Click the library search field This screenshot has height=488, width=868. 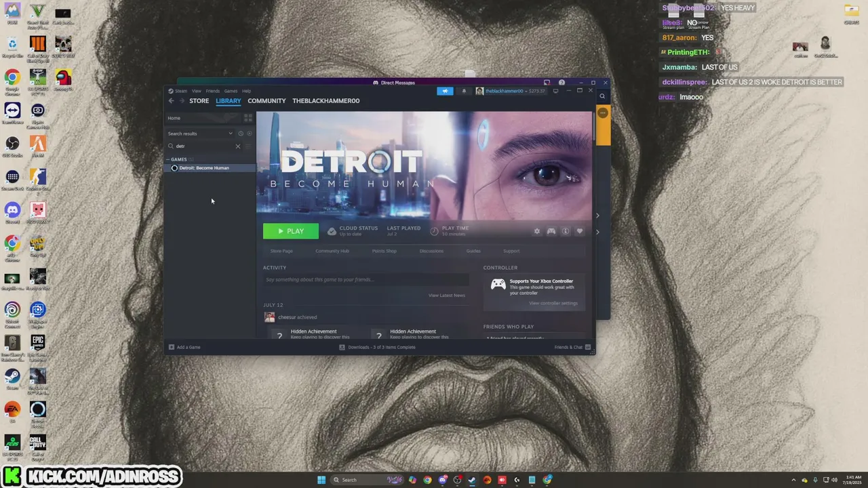(x=203, y=146)
